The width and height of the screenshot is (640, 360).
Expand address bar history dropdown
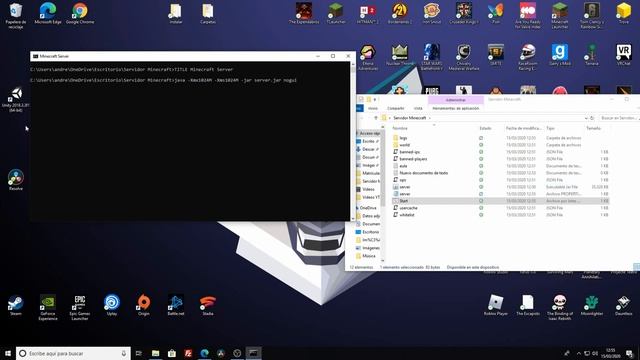(x=586, y=118)
